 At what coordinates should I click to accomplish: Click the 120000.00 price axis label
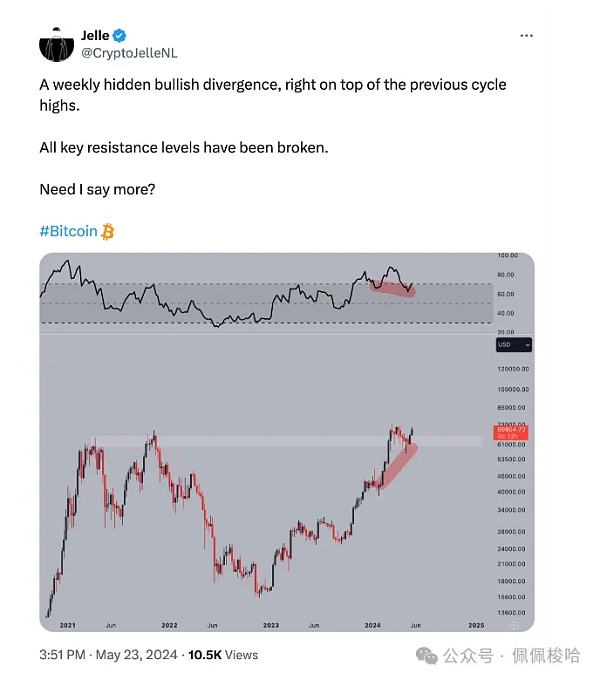point(513,370)
